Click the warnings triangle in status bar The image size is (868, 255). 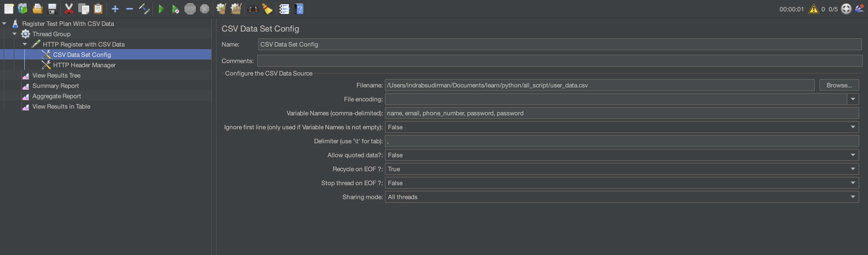click(x=814, y=9)
